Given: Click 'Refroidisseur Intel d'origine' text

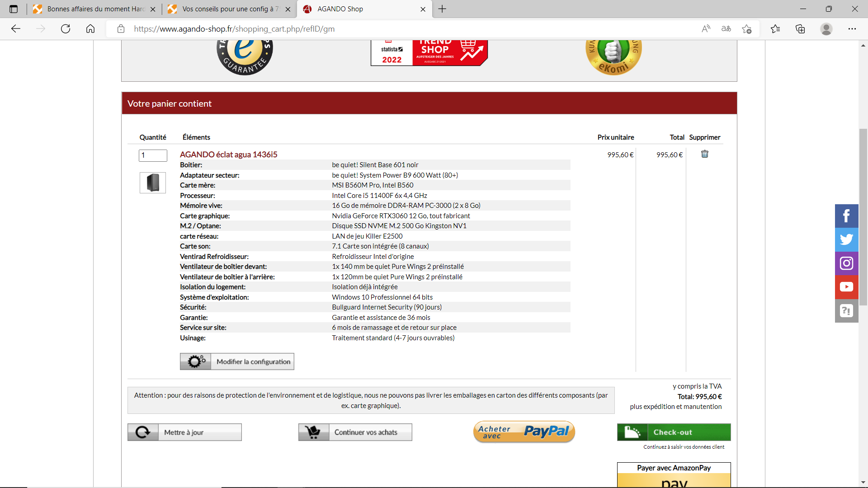Looking at the screenshot, I should (373, 257).
